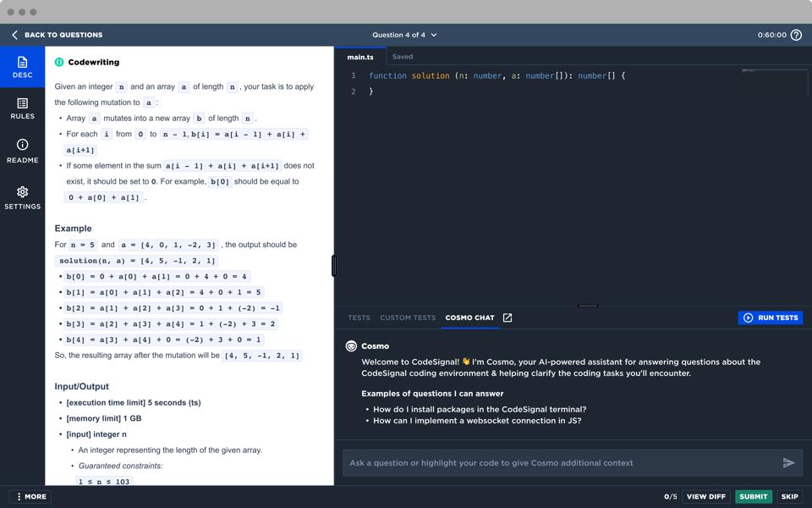Pop out Cosmo Chat using the external-link icon

(x=506, y=317)
